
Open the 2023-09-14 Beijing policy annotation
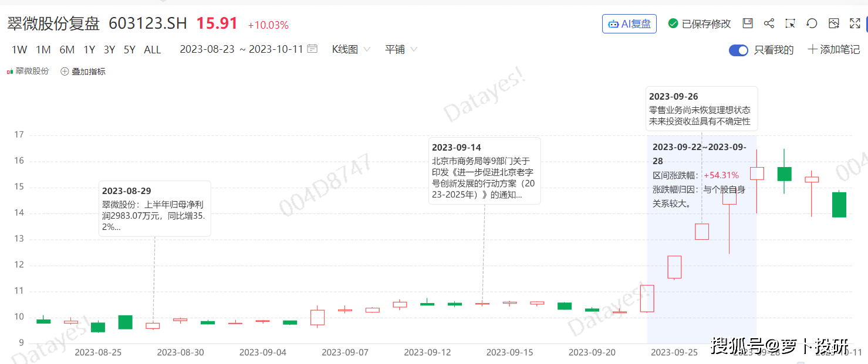pyautogui.click(x=484, y=170)
